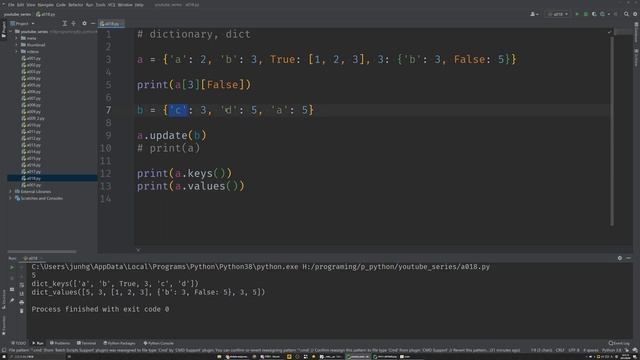The width and height of the screenshot is (640, 360).
Task: Click tool window quick-access icon in status bar
Action: [4, 350]
